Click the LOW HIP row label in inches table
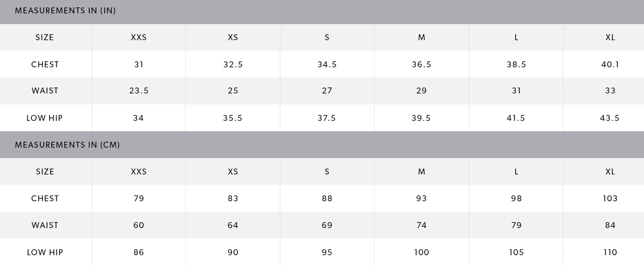Viewport: 644px width, 271px height. (45, 118)
